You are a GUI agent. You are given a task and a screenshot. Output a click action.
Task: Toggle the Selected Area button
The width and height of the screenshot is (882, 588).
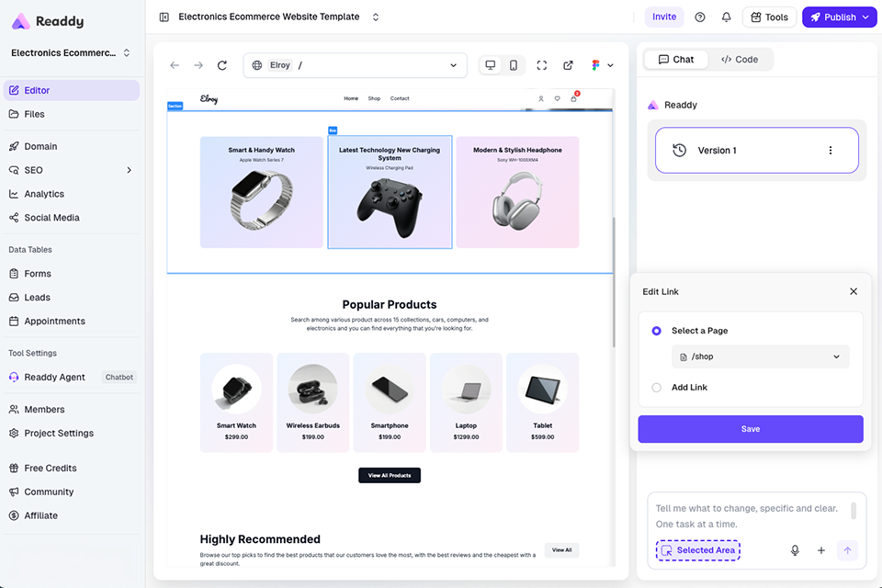698,550
